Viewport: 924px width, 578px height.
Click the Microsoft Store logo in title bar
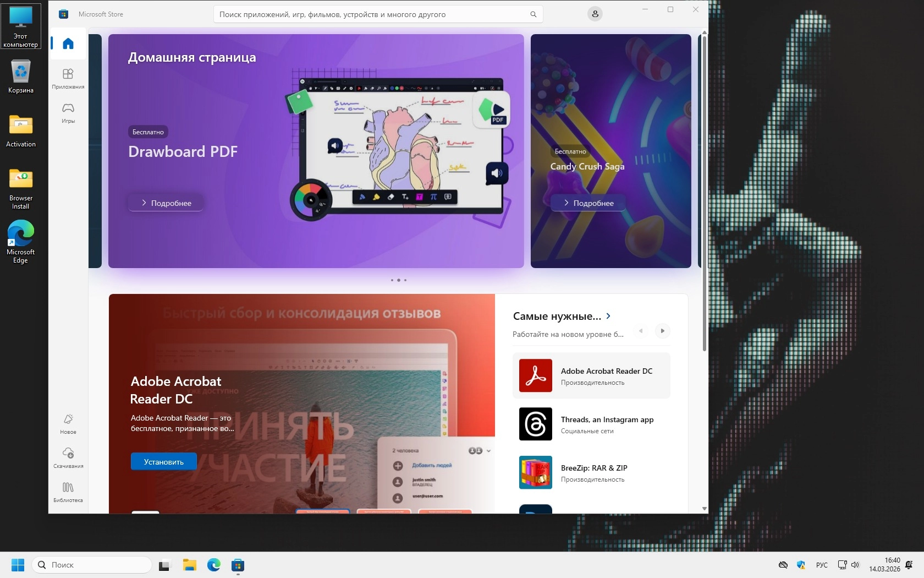(64, 14)
